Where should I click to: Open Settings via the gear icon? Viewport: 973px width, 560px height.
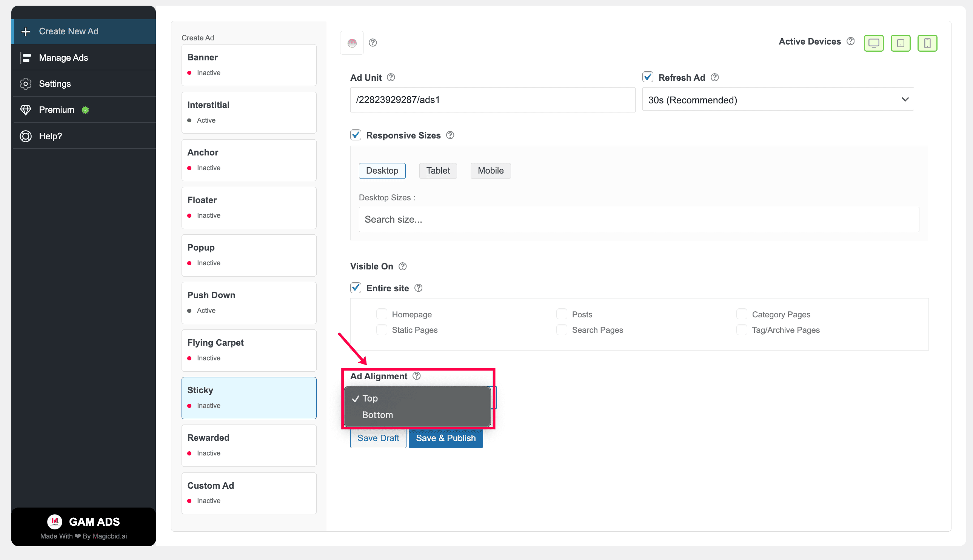(26, 83)
